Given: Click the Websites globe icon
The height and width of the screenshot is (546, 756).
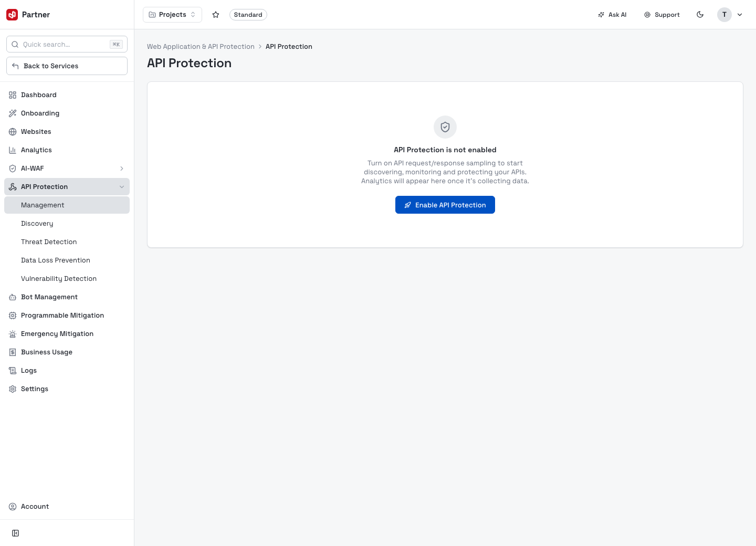Looking at the screenshot, I should point(13,132).
